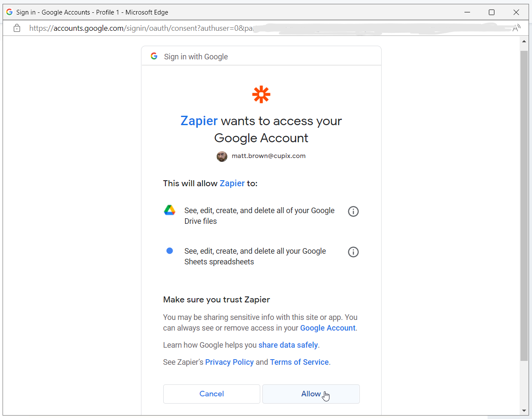The width and height of the screenshot is (532, 419).
Task: Click the Google G logo in dialog header
Action: point(154,56)
